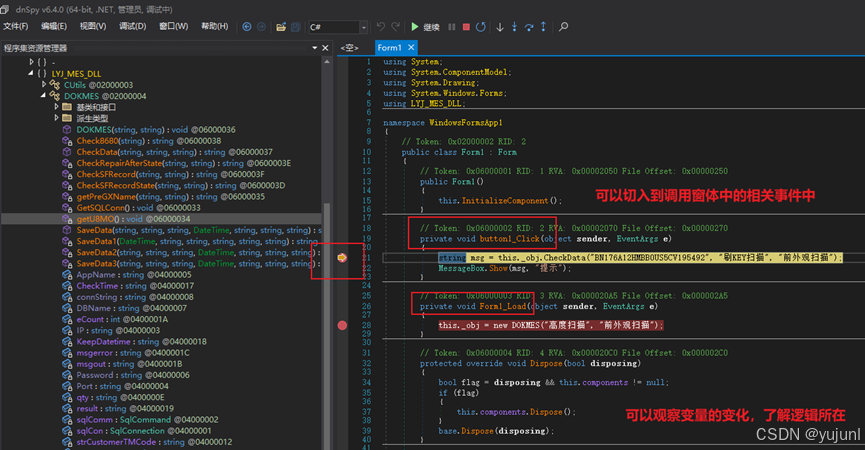The width and height of the screenshot is (865, 450).
Task: Click the current-statement breakpoint on line 21
Action: click(x=342, y=258)
